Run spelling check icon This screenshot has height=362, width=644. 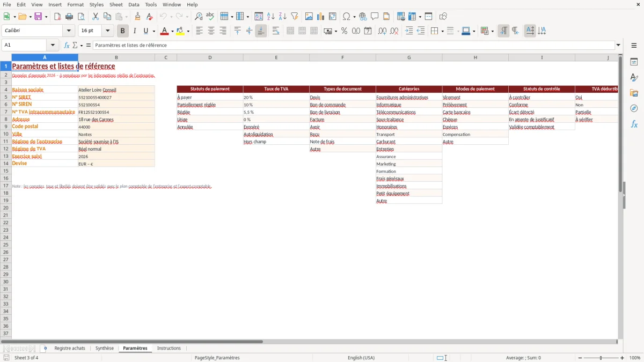210,17
